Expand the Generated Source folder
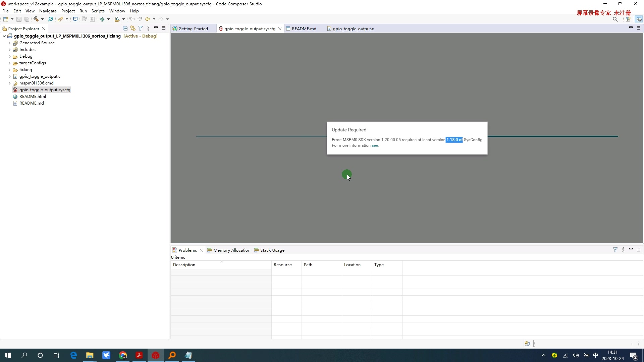The width and height of the screenshot is (644, 362). pyautogui.click(x=9, y=43)
